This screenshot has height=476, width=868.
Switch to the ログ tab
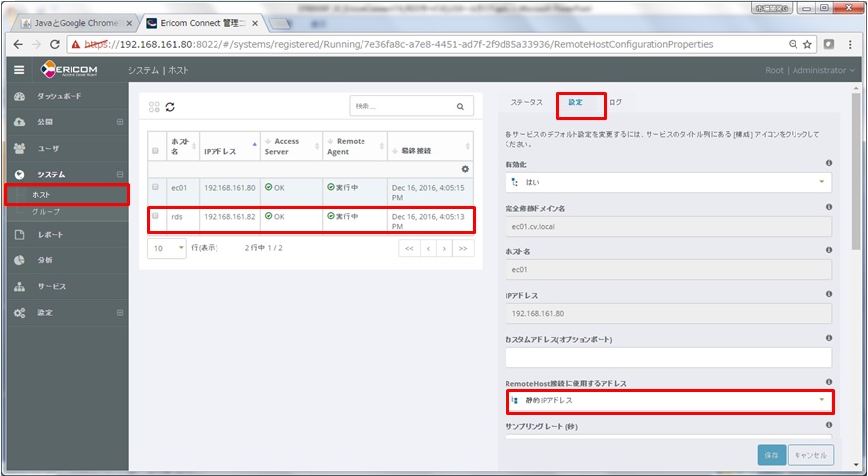tap(616, 103)
